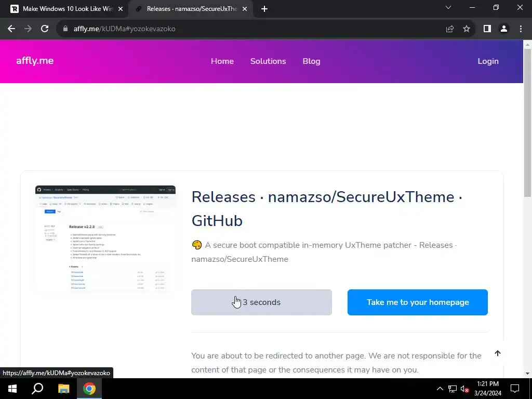Click the 'Releases · namazso/SecureUxTheme · GitHub' heading
532x399 pixels.
click(x=327, y=209)
